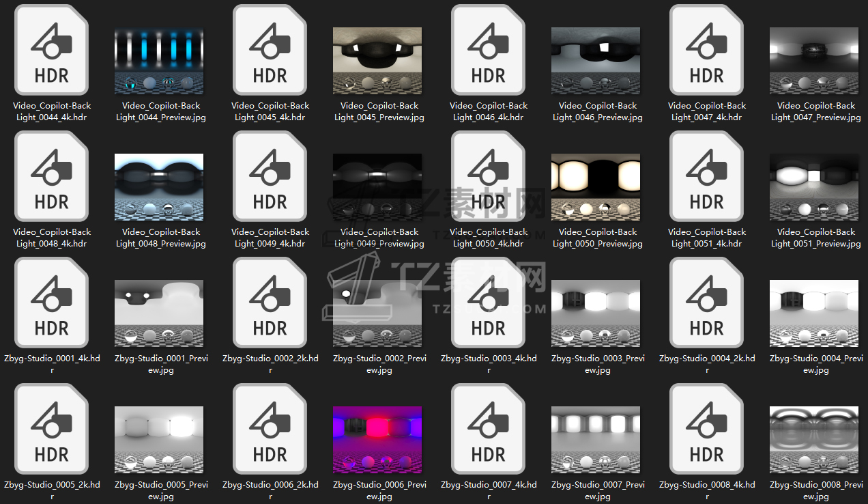Click filename text Video_Copilot-BackLight_0048_4k.hdr
Image resolution: width=868 pixels, height=504 pixels.
click(52, 238)
